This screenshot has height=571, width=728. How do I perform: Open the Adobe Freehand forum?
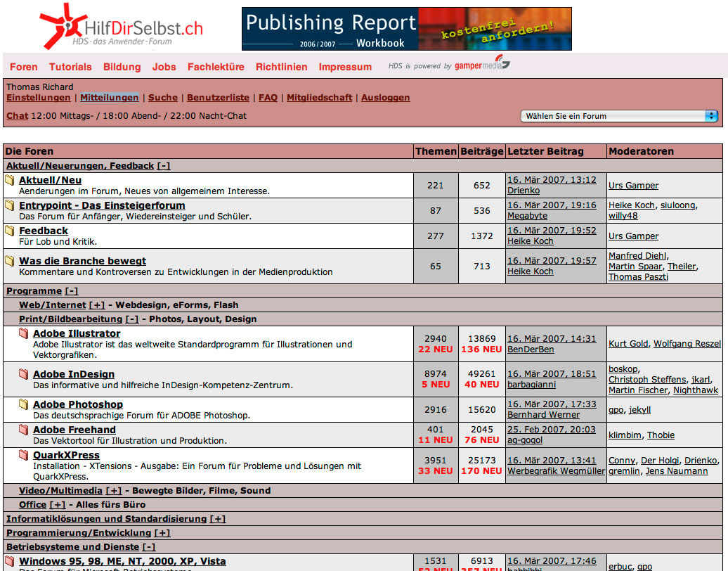tap(74, 430)
